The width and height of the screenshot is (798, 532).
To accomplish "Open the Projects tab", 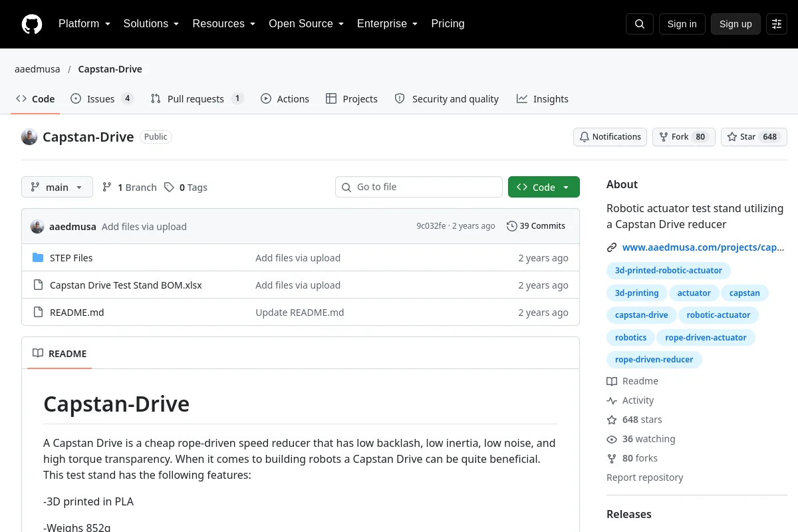I will [x=352, y=99].
